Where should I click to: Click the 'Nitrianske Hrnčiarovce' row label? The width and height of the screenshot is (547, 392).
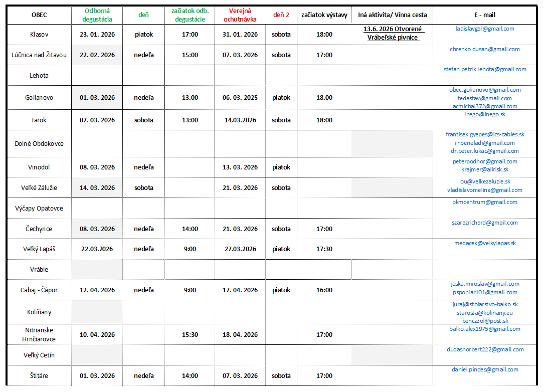39,334
